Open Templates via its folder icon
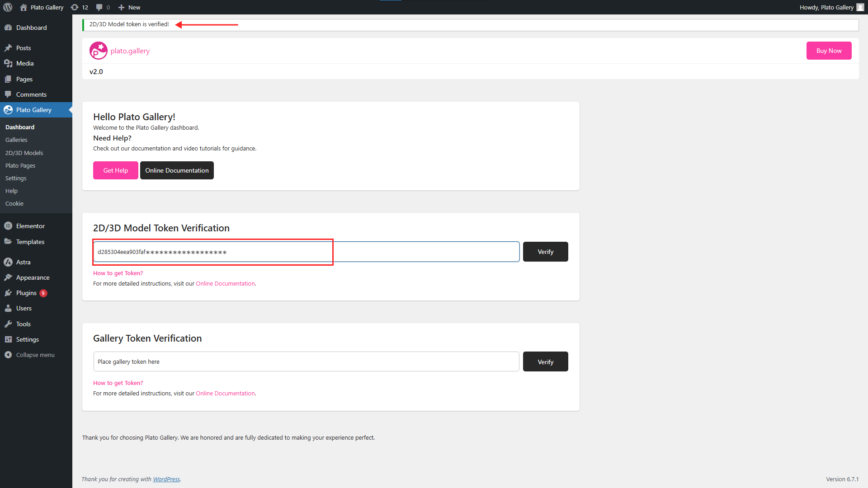 (9, 242)
